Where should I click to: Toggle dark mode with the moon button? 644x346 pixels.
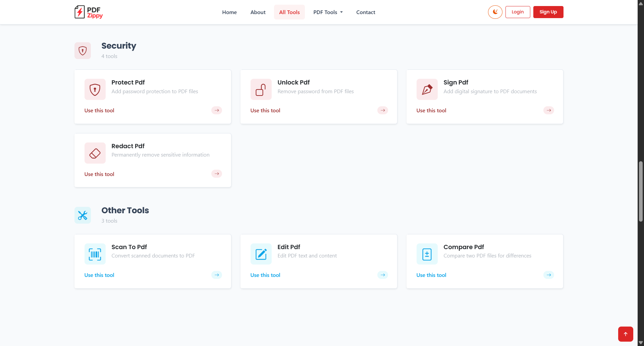pos(495,12)
